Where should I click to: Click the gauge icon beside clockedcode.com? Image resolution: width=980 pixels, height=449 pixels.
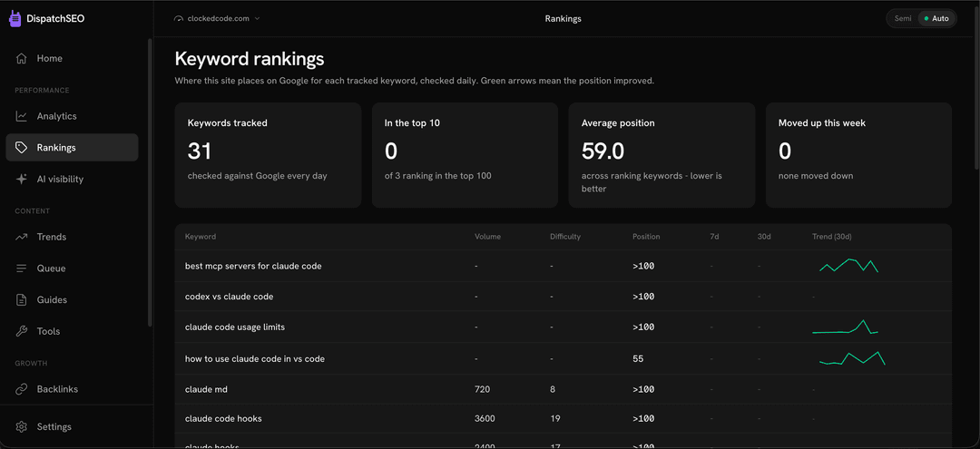[179, 19]
